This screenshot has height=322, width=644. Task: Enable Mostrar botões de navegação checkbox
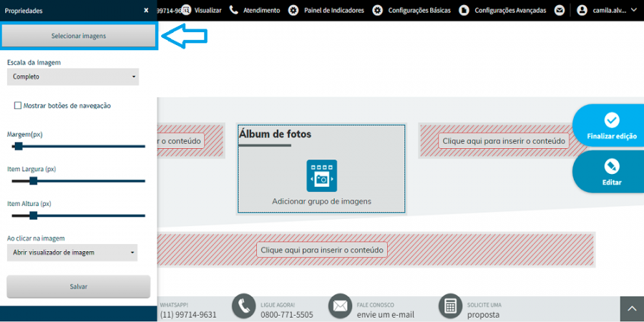(18, 106)
